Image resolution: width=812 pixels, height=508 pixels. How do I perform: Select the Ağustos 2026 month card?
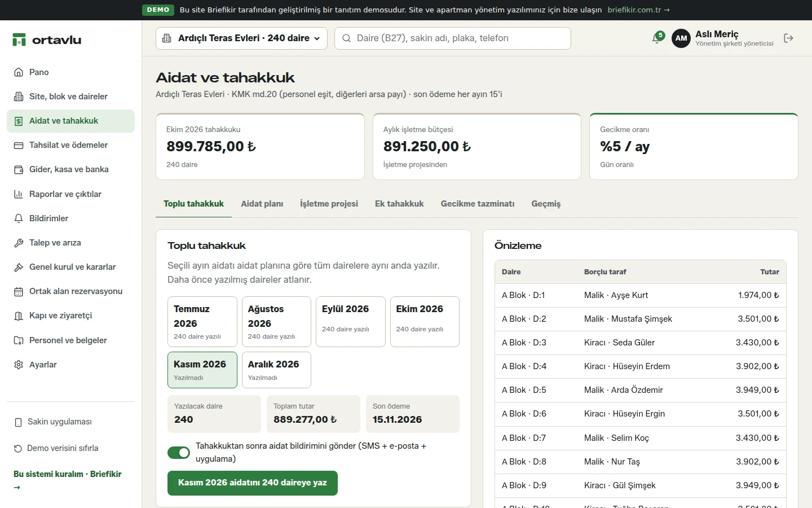tap(276, 322)
